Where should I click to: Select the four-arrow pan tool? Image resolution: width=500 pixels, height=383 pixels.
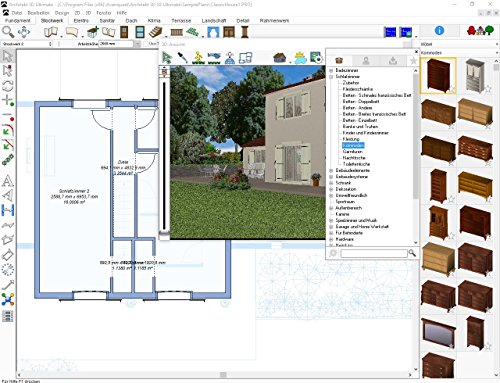(x=24, y=32)
